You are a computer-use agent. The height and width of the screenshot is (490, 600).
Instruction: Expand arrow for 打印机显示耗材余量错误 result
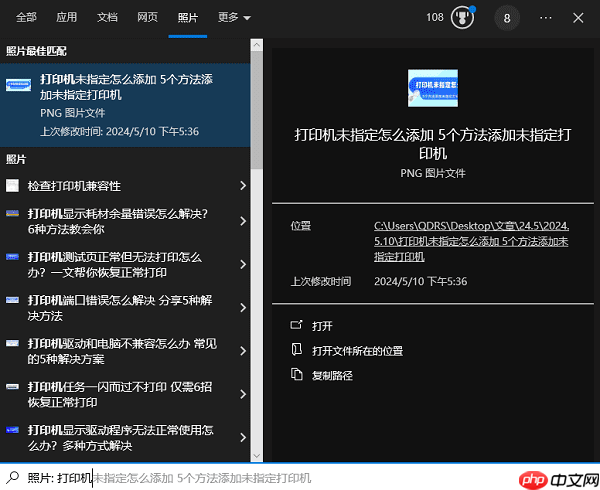tap(243, 221)
